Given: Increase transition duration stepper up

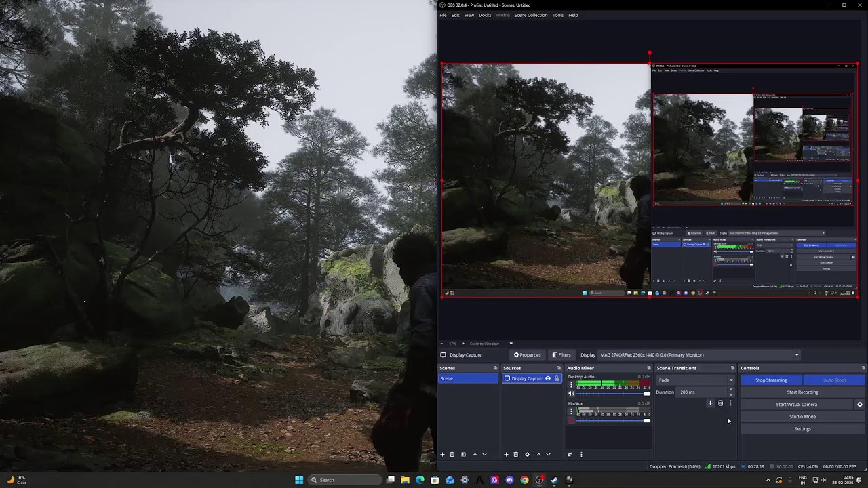Looking at the screenshot, I should pos(730,390).
